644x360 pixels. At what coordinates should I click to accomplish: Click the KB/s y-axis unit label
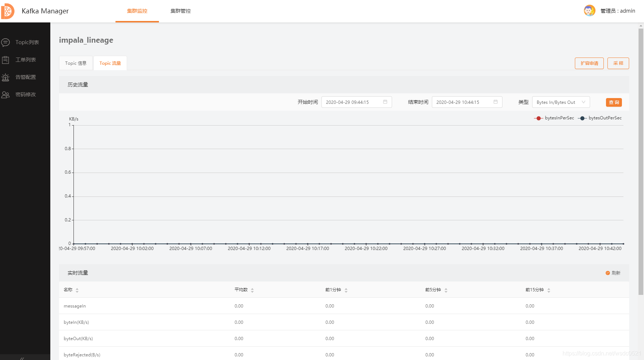pos(74,119)
